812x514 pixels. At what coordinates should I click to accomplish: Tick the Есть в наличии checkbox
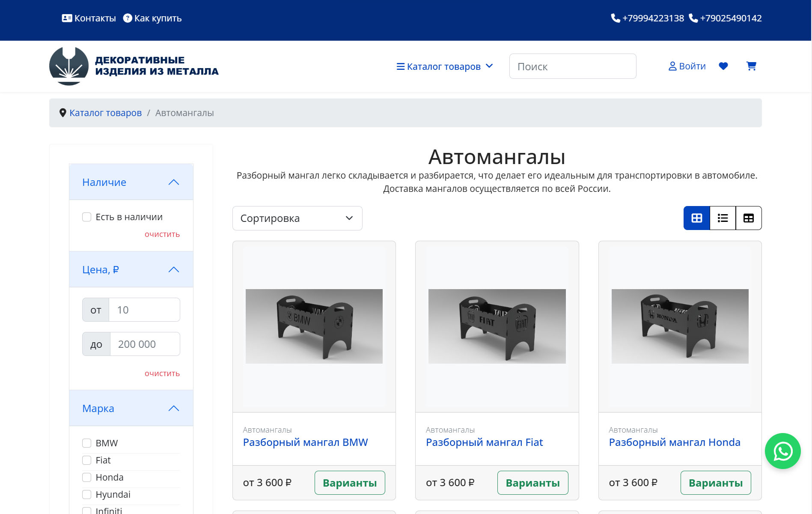coord(86,217)
